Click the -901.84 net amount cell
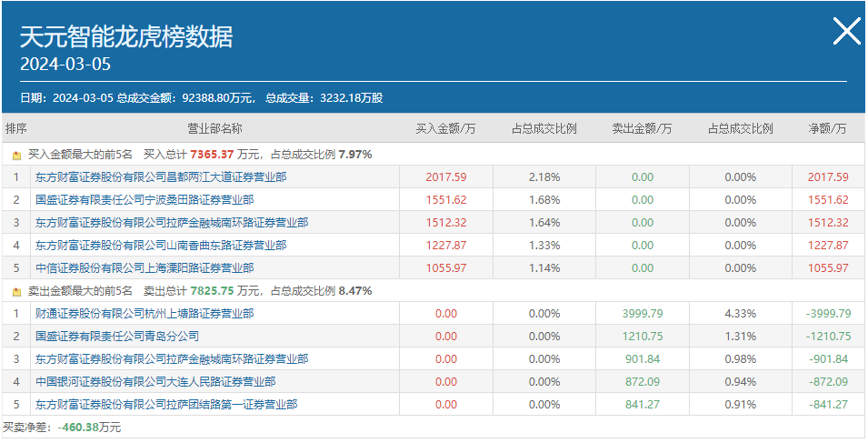The width and height of the screenshot is (868, 443). (x=828, y=358)
